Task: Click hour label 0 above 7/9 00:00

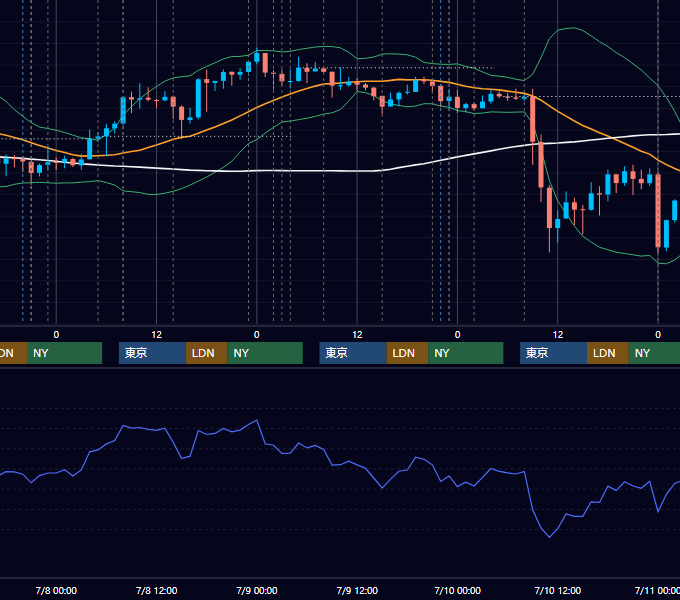Action: (x=257, y=335)
